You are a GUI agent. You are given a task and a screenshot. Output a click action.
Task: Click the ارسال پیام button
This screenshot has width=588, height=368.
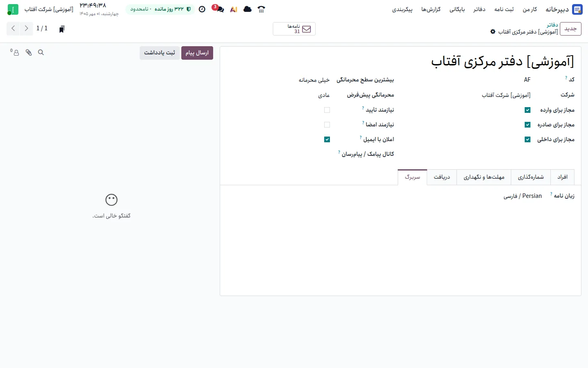[x=197, y=53]
